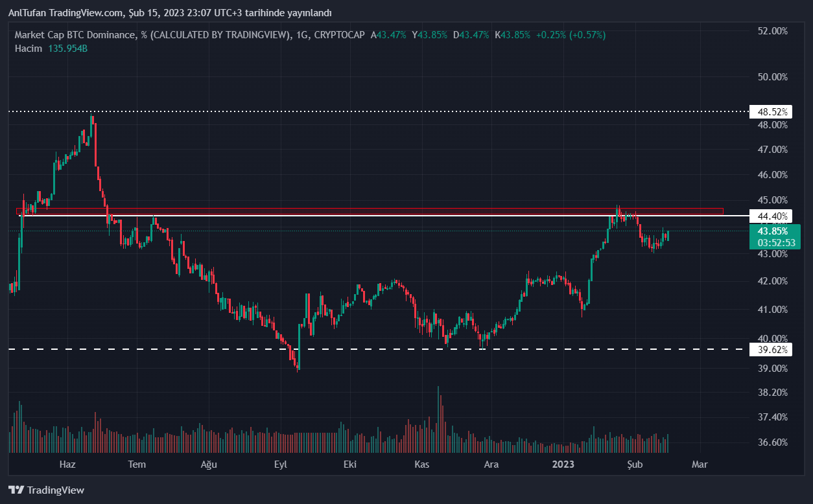The width and height of the screenshot is (813, 504).
Task: Click the Haz month label on time axis
Action: pyautogui.click(x=67, y=464)
